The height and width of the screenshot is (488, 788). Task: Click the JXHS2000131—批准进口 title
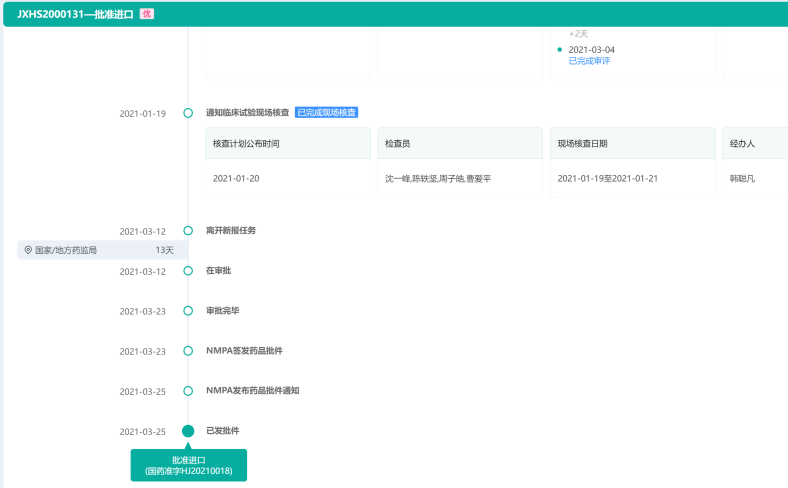pos(75,14)
